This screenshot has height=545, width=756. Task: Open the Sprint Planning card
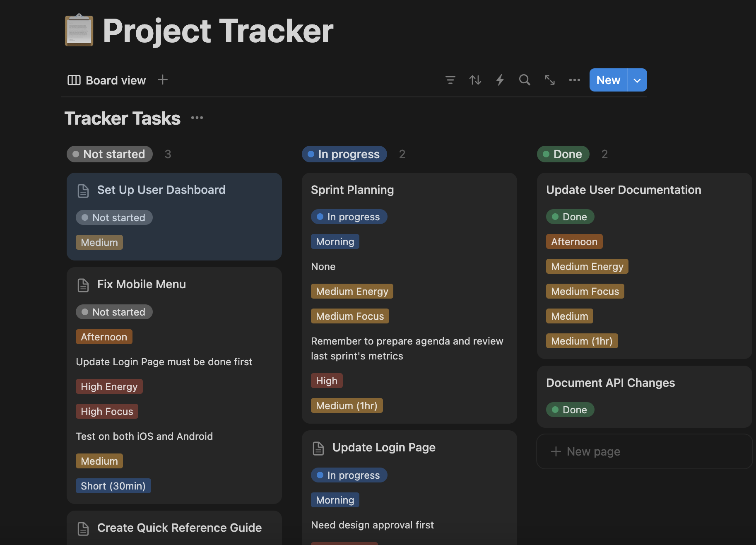[352, 190]
